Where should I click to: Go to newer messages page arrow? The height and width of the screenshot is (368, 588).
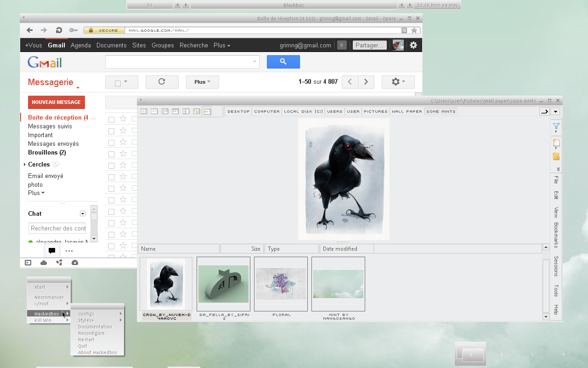pyautogui.click(x=350, y=82)
